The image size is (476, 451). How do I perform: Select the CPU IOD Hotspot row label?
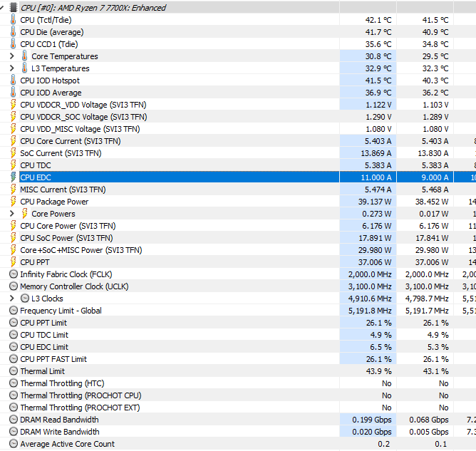click(50, 81)
